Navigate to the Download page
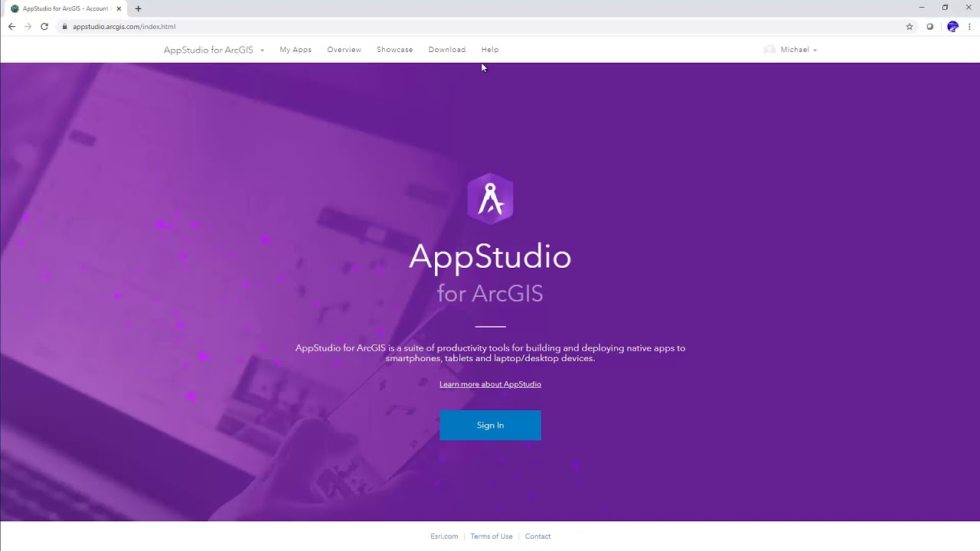This screenshot has width=980, height=551. (x=447, y=50)
